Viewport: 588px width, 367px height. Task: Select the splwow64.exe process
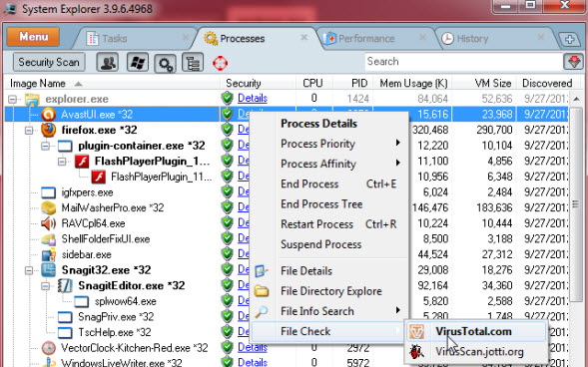point(125,301)
